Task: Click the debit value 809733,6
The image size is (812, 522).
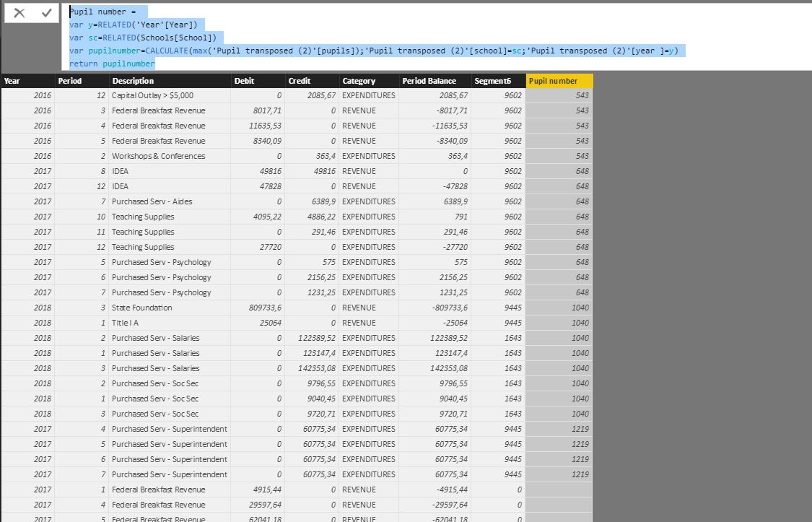Action: pos(265,308)
